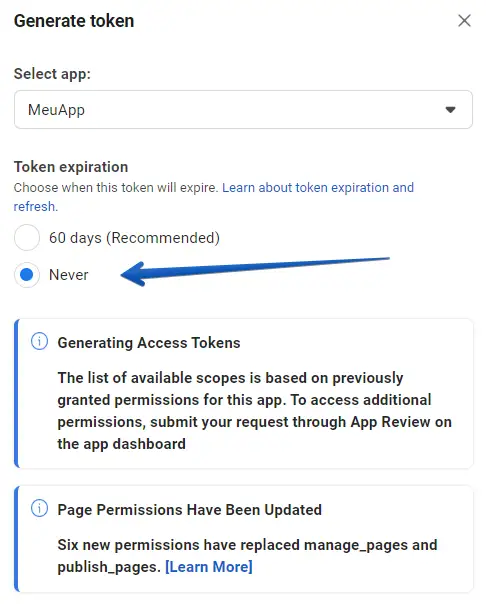This screenshot has width=486, height=604.
Task: Click the "Select app:" field label
Action: tap(52, 74)
